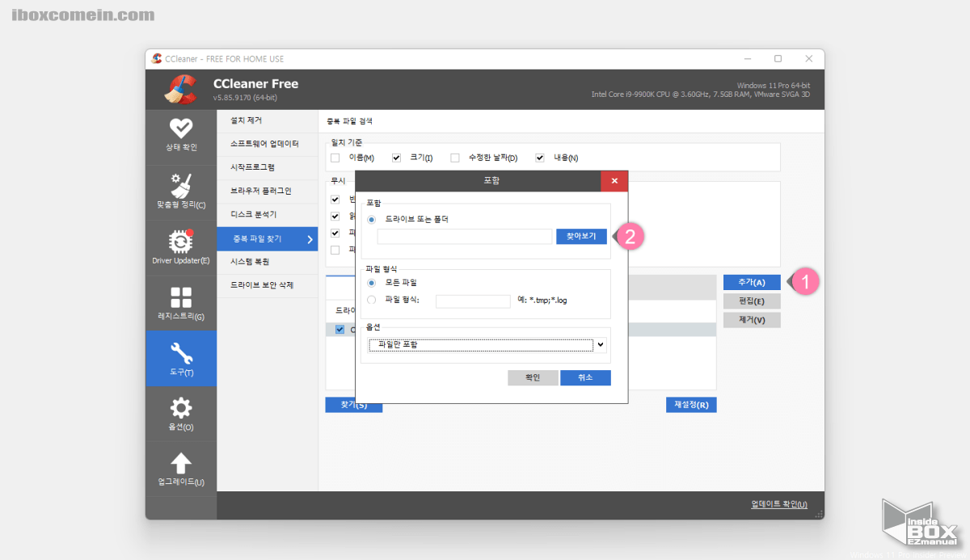The width and height of the screenshot is (970, 560).
Task: Click the CCleaner logo in the header
Action: tap(181, 89)
